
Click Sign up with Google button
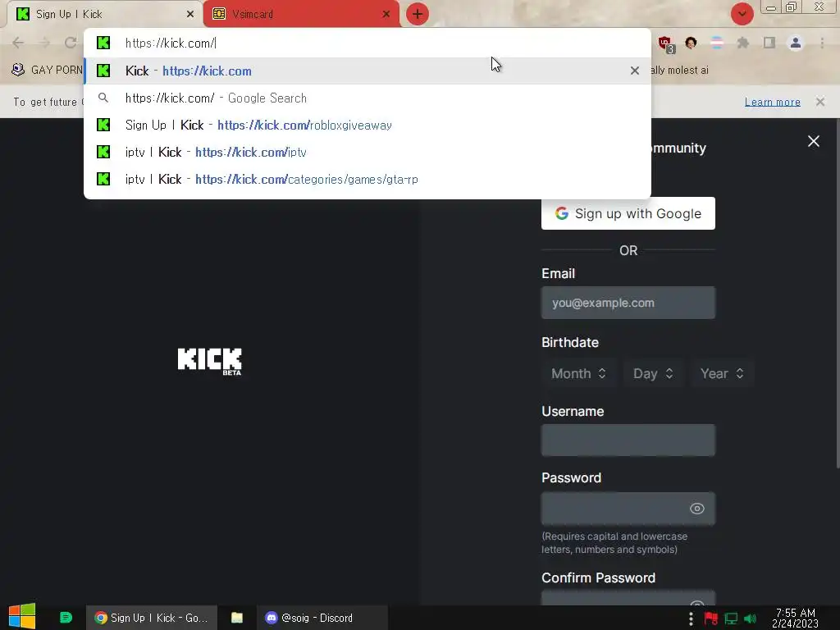coord(628,213)
